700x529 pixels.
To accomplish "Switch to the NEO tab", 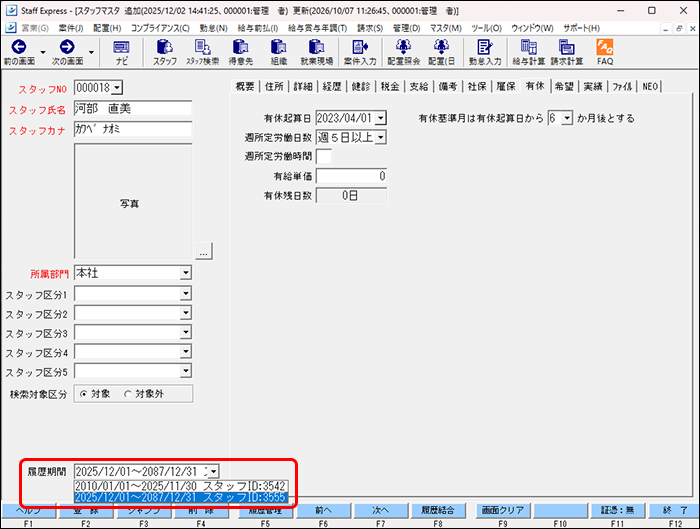I will tap(650, 86).
